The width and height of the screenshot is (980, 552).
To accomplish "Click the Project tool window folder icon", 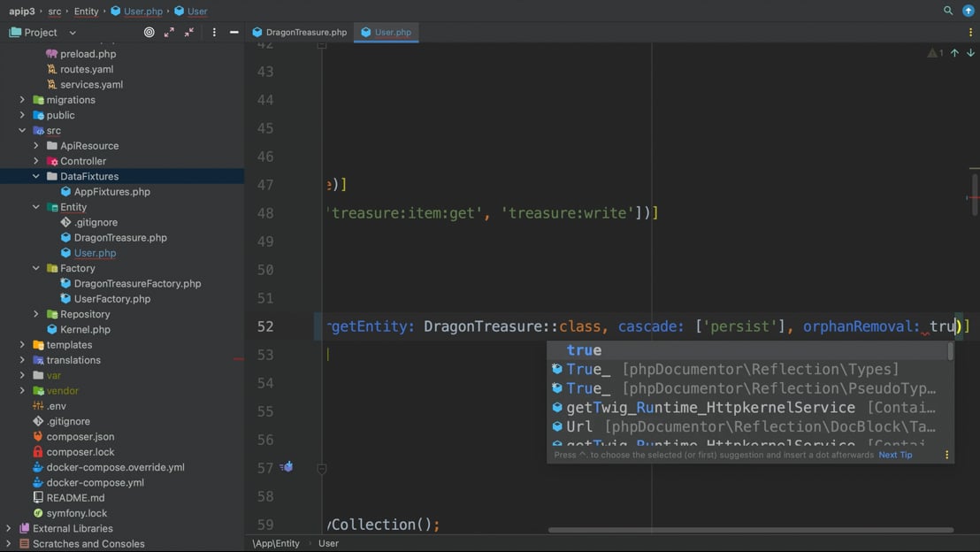I will pyautogui.click(x=15, y=33).
